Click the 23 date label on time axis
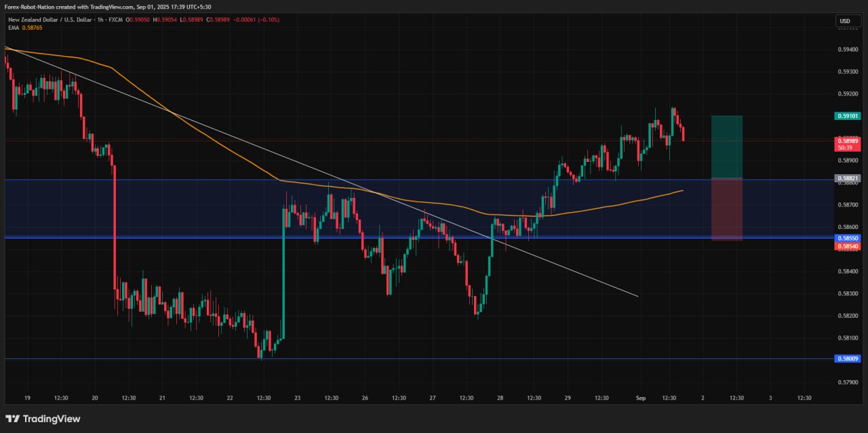868x433 pixels. click(x=298, y=398)
